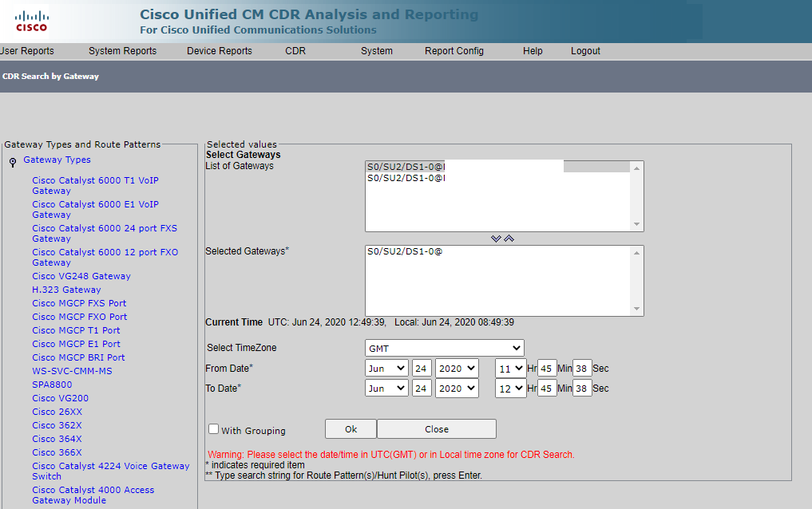Open the Select TimeZone dropdown
Viewport: 812px width, 509px height.
pyautogui.click(x=444, y=347)
